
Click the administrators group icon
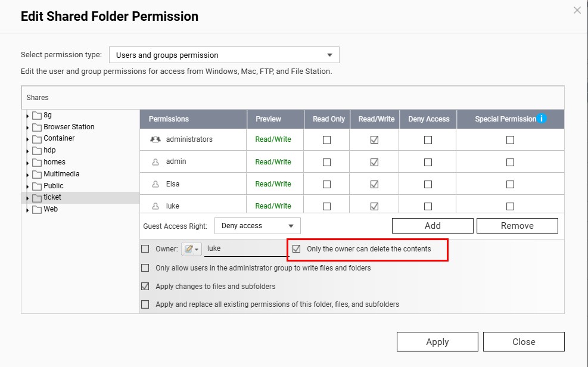click(155, 139)
